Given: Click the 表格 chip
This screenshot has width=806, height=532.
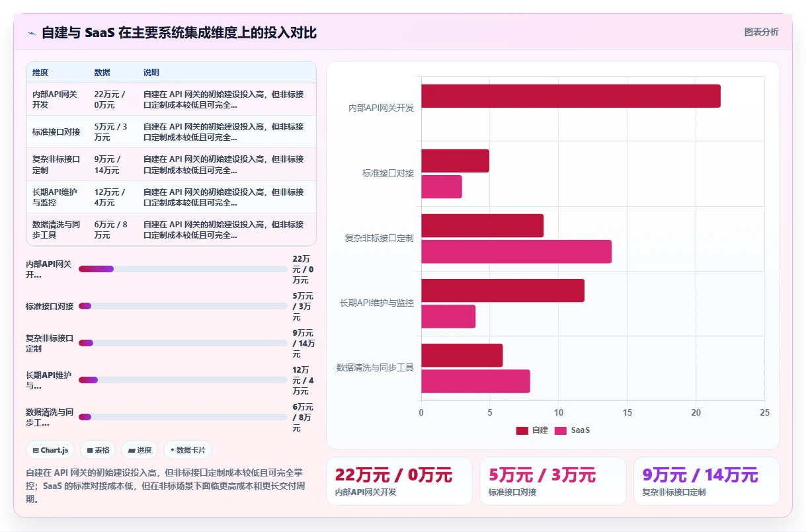Looking at the screenshot, I should tap(98, 450).
